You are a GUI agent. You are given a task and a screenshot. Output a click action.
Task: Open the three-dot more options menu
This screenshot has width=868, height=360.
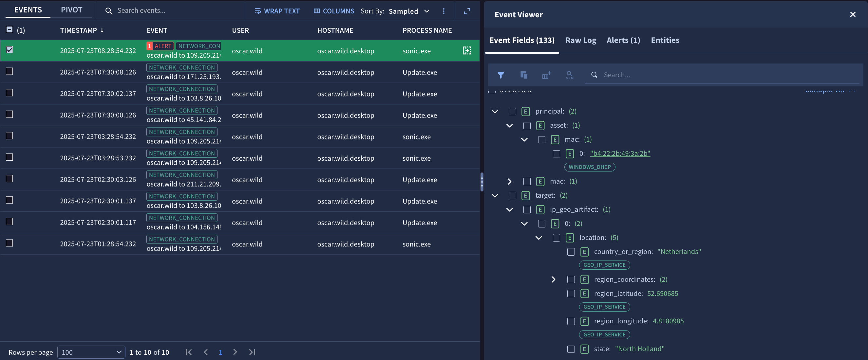coord(444,11)
